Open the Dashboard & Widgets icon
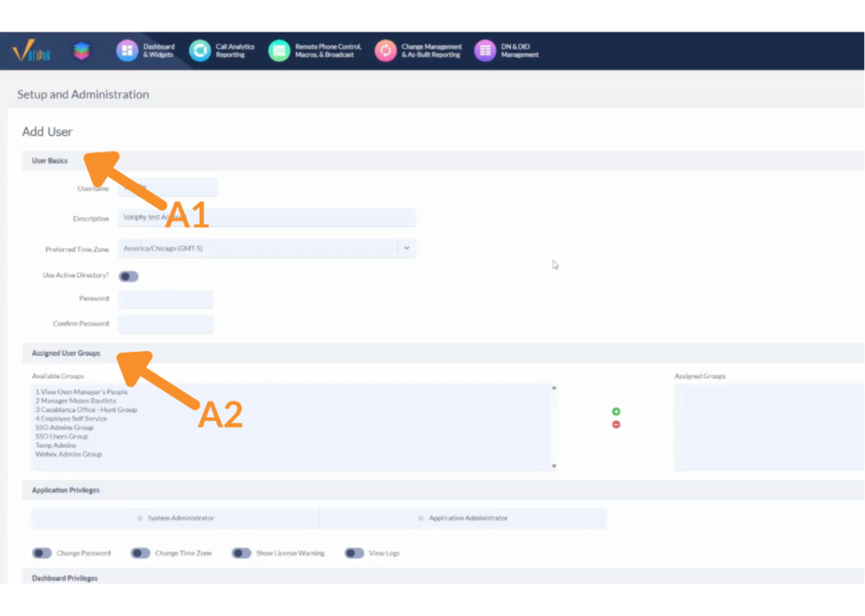The width and height of the screenshot is (865, 616). tap(127, 51)
